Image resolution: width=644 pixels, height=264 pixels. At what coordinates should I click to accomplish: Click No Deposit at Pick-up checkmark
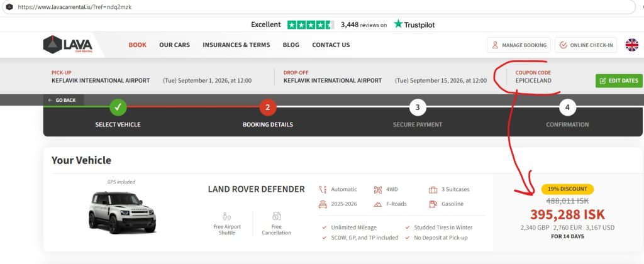[408, 238]
